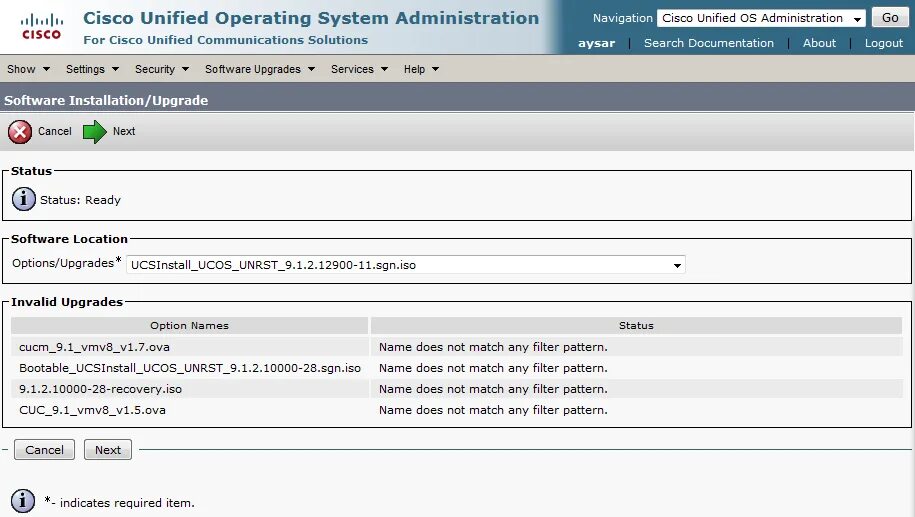Click the Status: Ready text
This screenshot has width=915, height=517.
(x=81, y=200)
